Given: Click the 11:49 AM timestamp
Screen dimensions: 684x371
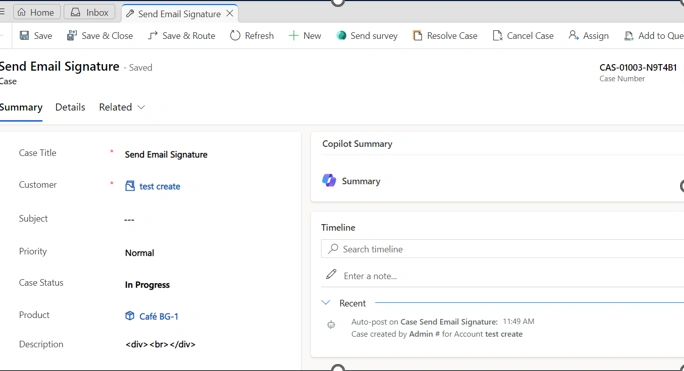Looking at the screenshot, I should click(519, 321).
